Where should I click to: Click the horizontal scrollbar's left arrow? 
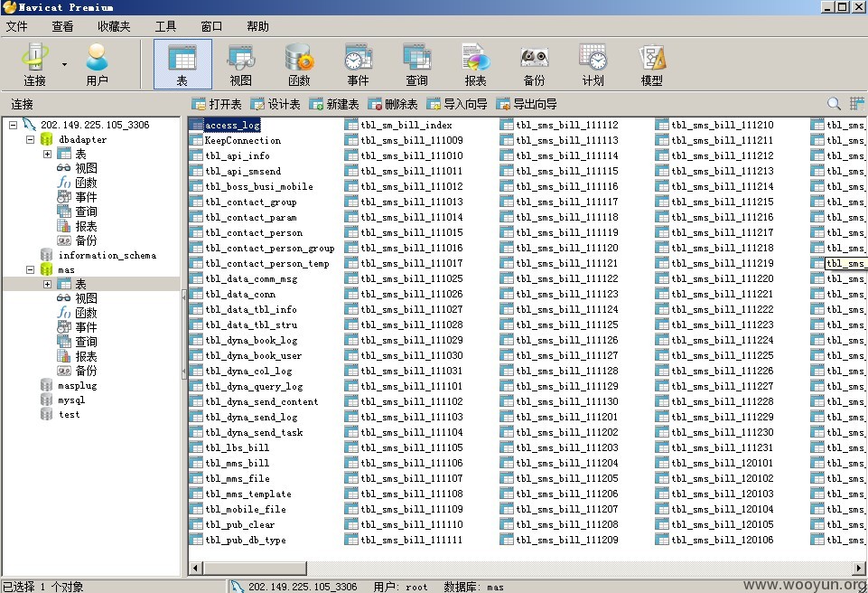(195, 568)
